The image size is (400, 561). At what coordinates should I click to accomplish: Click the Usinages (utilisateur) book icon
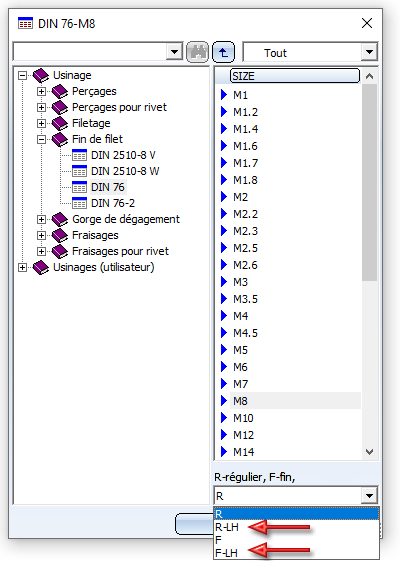pyautogui.click(x=41, y=267)
